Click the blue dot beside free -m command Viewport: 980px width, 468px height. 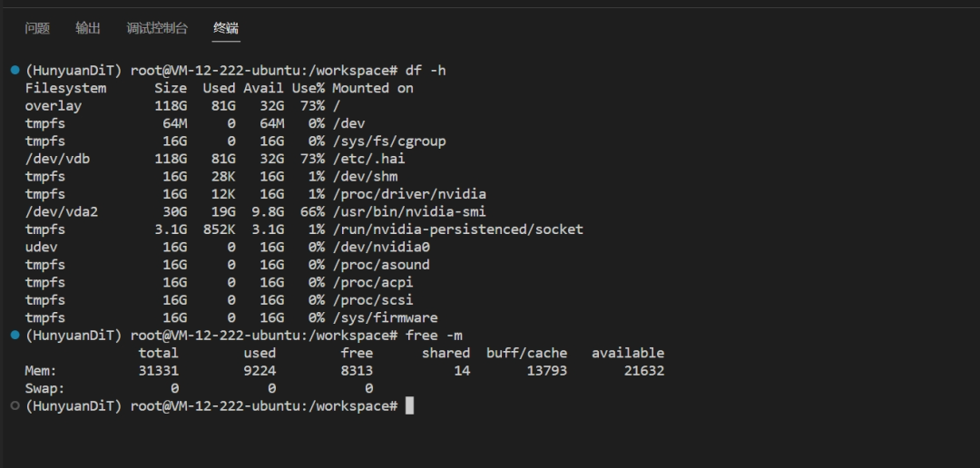point(15,335)
